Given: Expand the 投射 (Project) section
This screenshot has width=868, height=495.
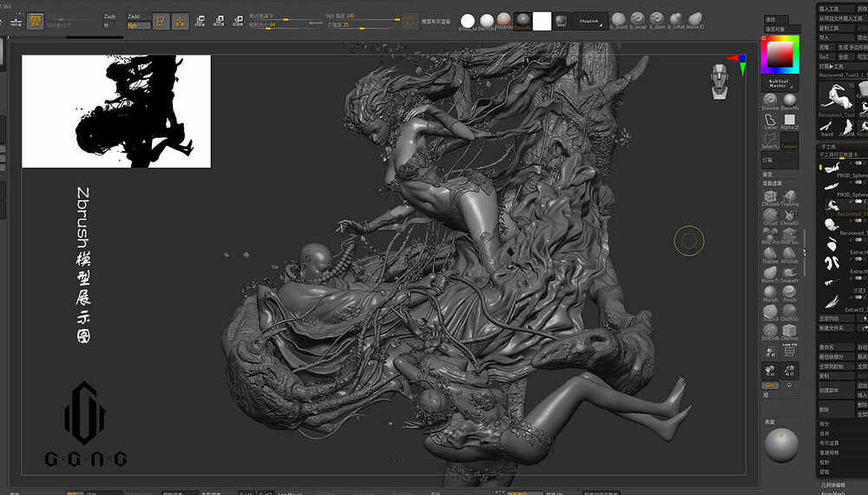Looking at the screenshot, I should 825,462.
